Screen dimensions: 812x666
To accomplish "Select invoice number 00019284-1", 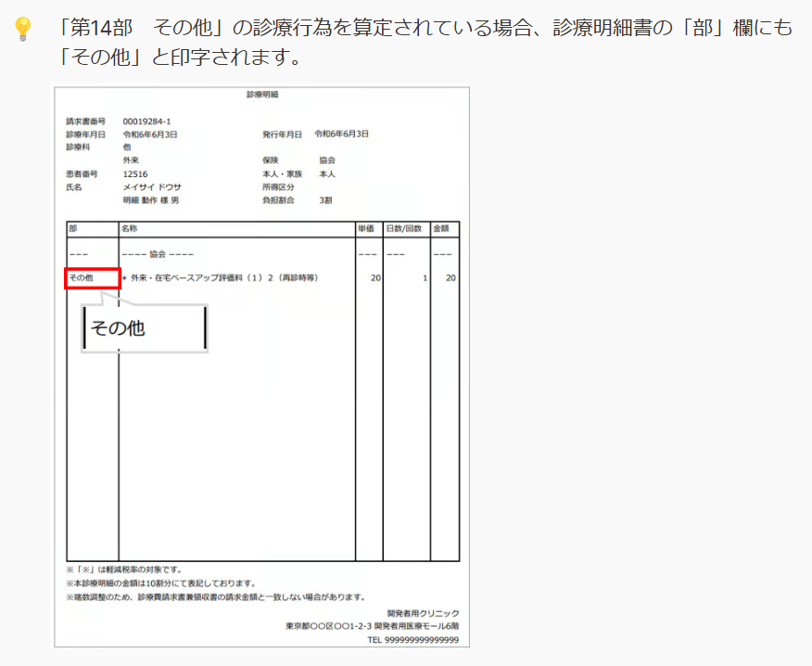I will 146,122.
